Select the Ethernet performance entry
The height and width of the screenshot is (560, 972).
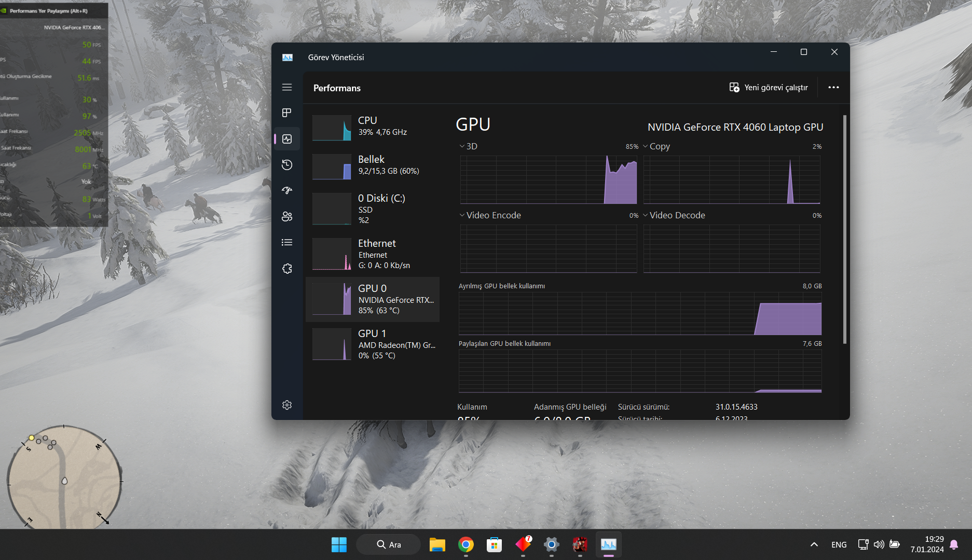(373, 254)
